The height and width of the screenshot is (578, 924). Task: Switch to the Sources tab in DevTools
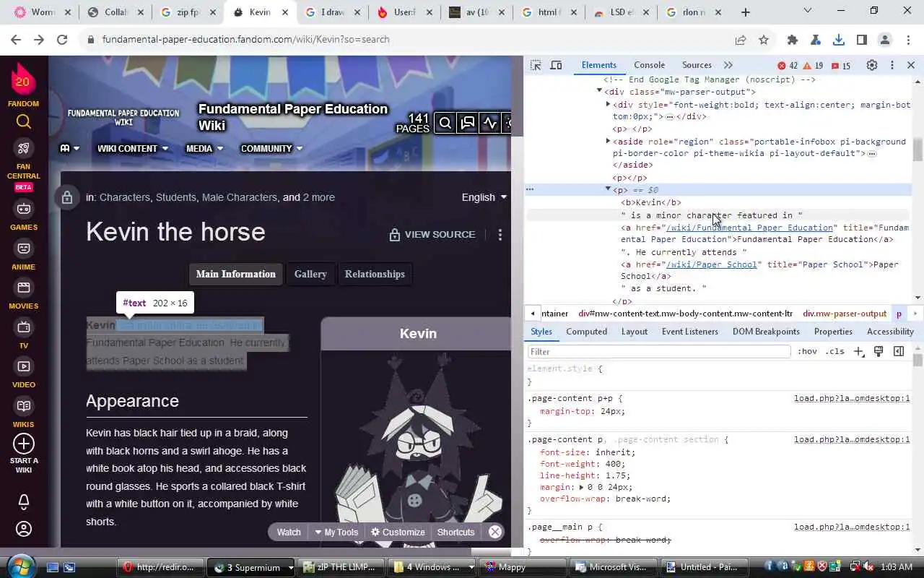697,65
